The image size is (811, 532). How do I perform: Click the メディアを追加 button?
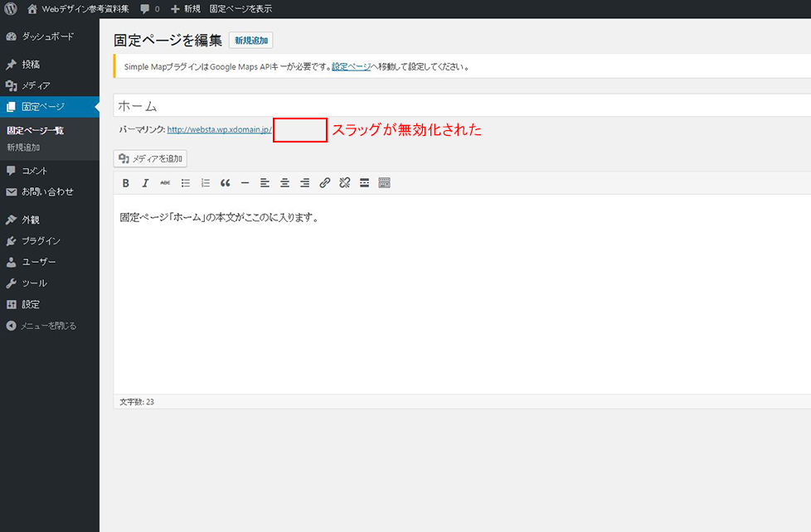point(150,158)
